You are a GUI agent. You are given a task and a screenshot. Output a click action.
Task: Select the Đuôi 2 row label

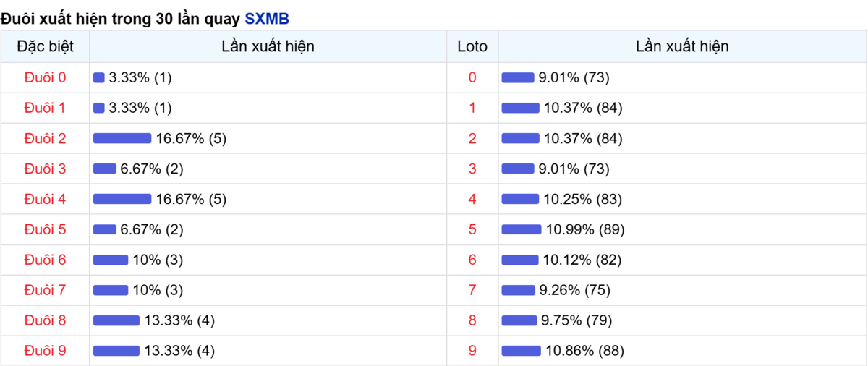(45, 138)
